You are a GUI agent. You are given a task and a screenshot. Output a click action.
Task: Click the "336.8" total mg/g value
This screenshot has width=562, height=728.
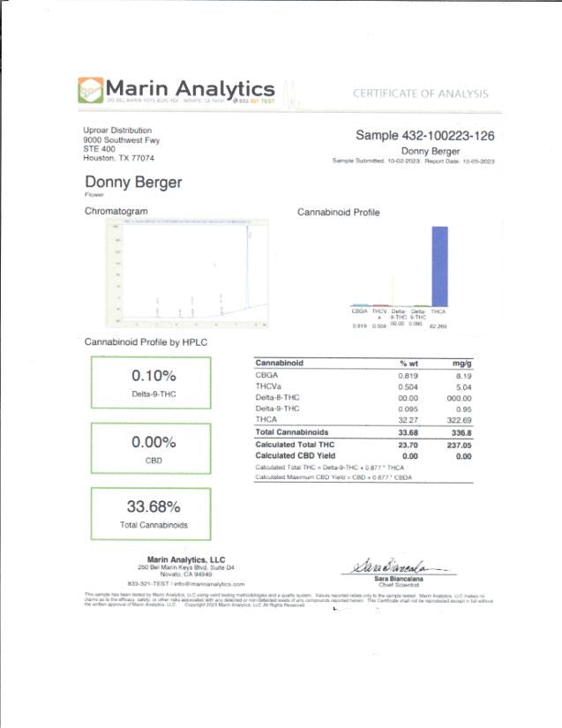(461, 433)
